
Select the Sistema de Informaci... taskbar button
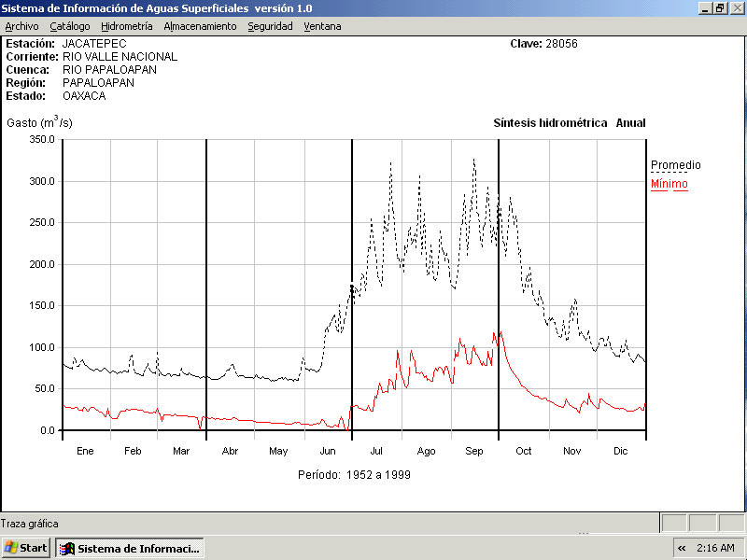130,548
